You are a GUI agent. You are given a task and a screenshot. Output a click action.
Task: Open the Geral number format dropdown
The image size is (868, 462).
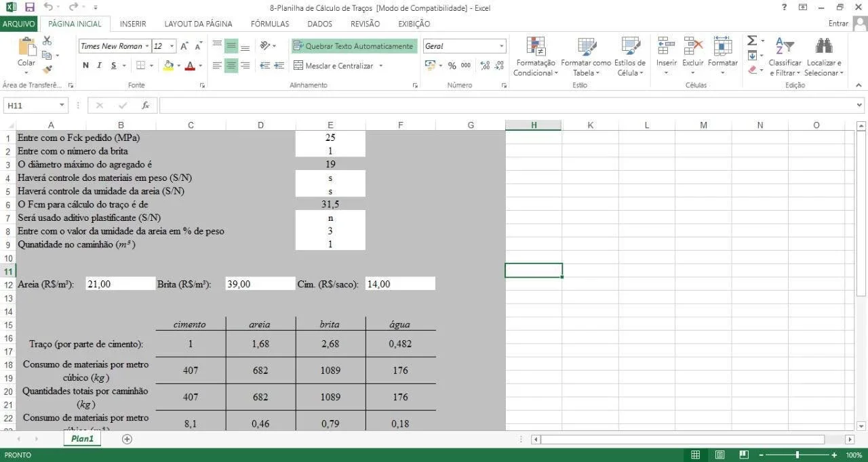[502, 46]
